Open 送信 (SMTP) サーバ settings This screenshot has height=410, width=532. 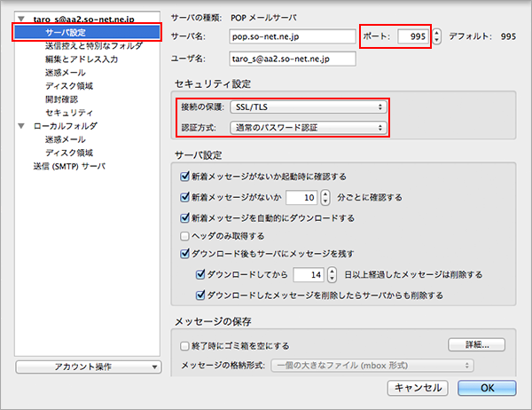pyautogui.click(x=68, y=166)
